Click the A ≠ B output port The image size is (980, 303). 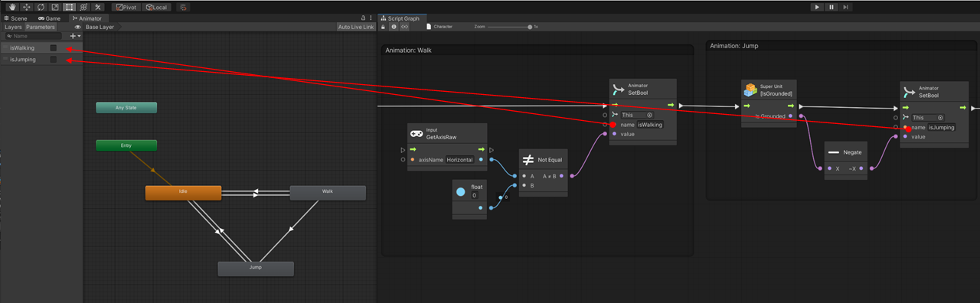coord(561,176)
